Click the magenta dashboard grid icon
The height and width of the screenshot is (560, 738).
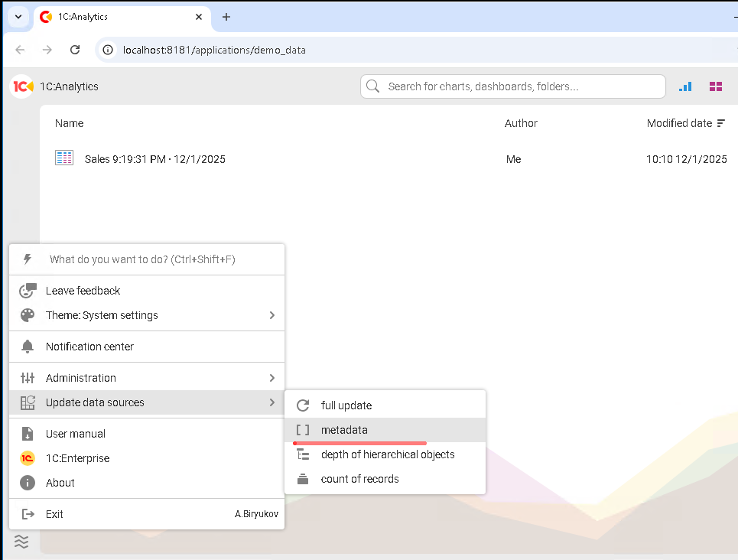point(716,86)
